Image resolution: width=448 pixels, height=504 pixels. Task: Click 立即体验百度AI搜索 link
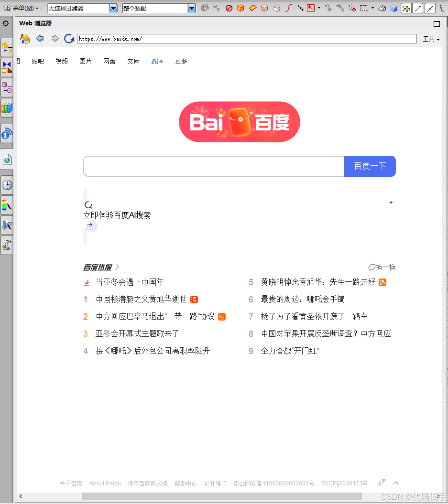[x=117, y=215]
